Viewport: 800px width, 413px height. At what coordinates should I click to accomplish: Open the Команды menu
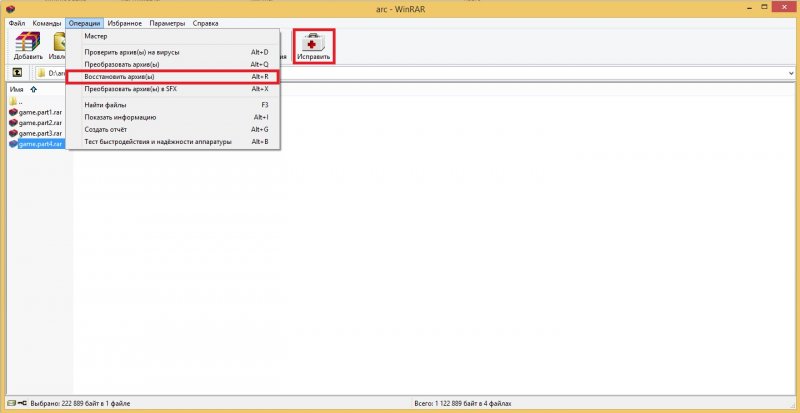46,22
